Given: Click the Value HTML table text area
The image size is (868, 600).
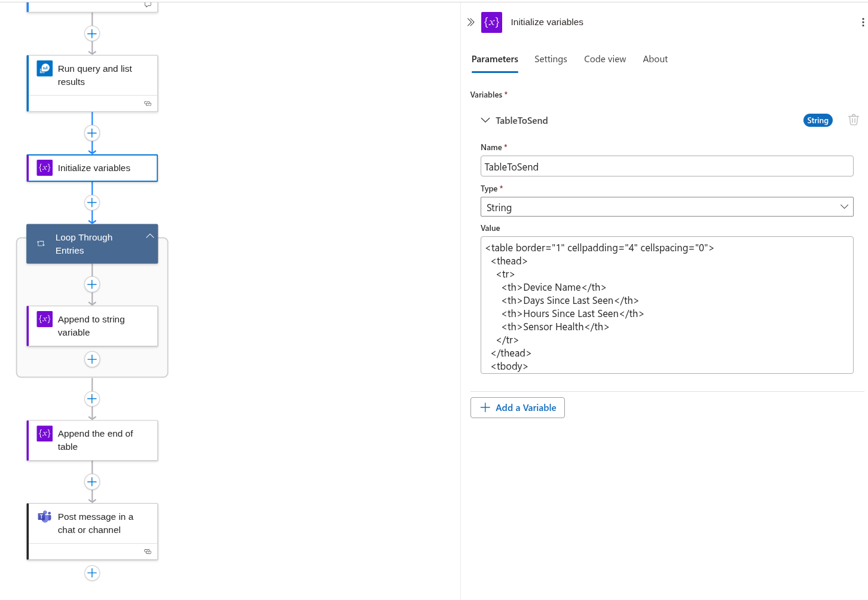Looking at the screenshot, I should point(667,305).
